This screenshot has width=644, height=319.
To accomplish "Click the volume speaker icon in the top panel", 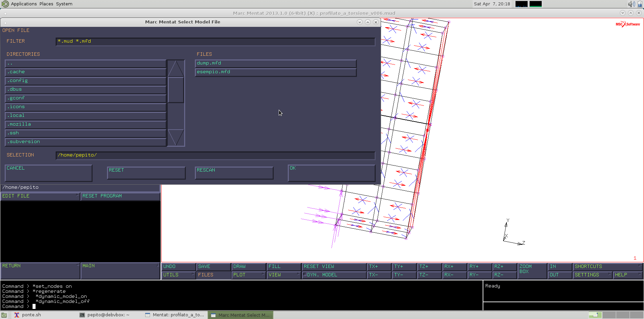I will (x=631, y=4).
